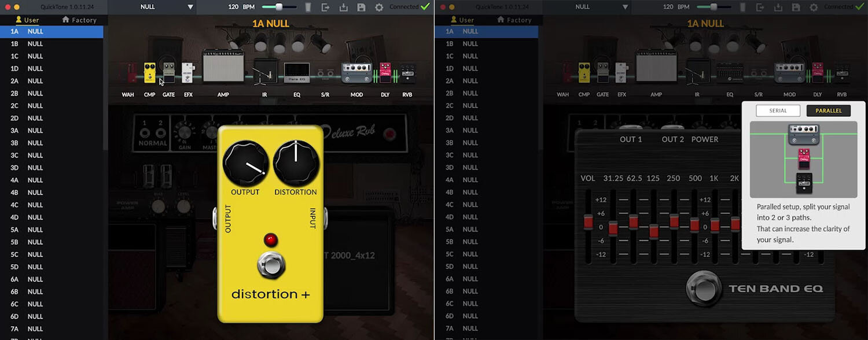The width and height of the screenshot is (868, 340).
Task: Select the red DLY pedal in left window
Action: 385,73
